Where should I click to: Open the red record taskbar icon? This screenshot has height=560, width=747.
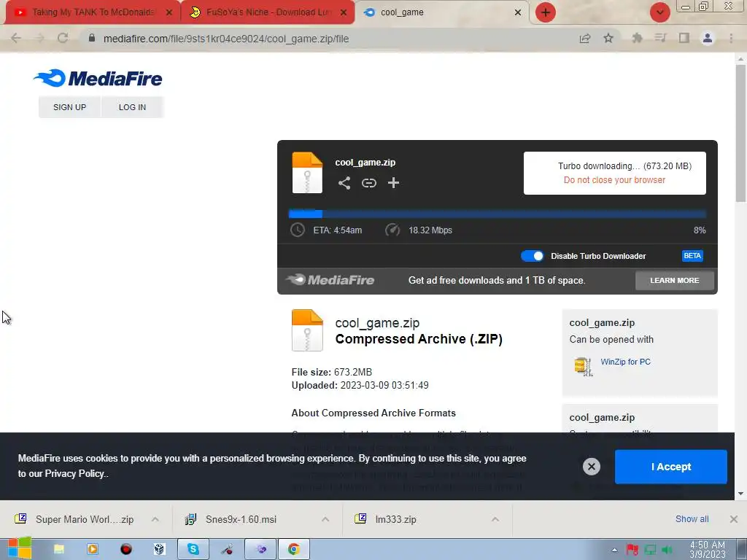tap(125, 549)
